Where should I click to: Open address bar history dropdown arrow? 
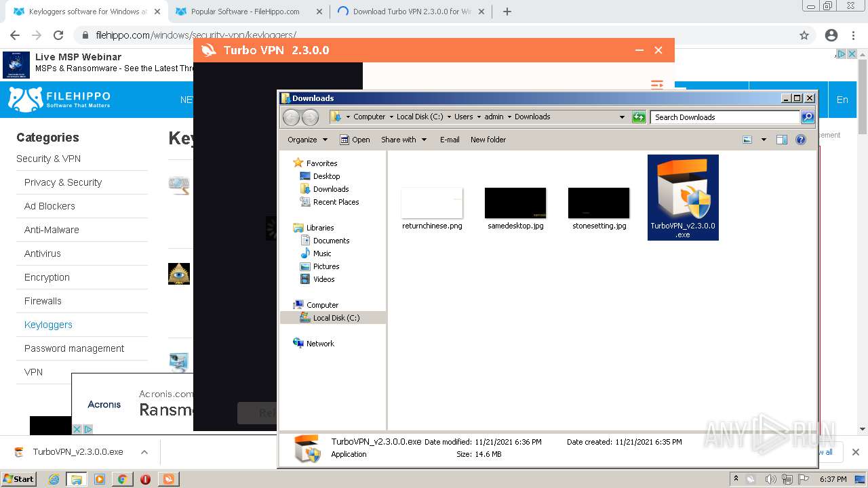pos(622,117)
